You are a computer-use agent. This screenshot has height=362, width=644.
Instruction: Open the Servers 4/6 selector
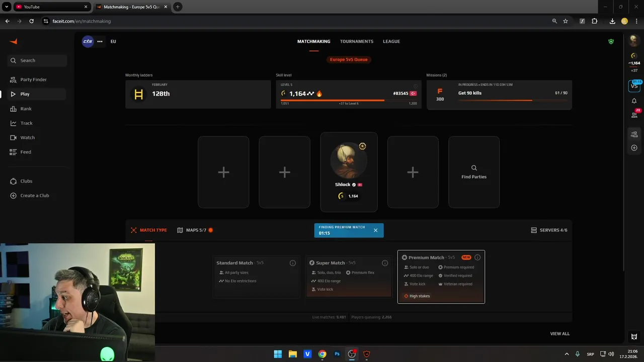(549, 230)
